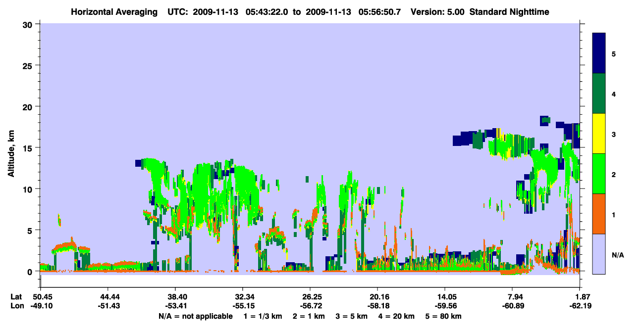Click the legend text '1 = 1/3 km'
The image size is (644, 330).
point(263,316)
